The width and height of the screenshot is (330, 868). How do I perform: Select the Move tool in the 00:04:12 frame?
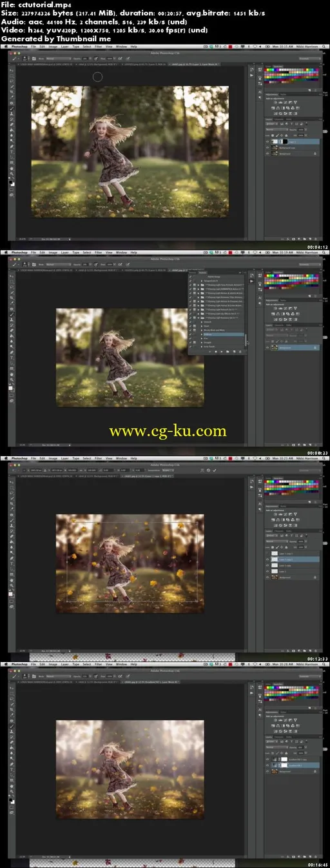12,70
